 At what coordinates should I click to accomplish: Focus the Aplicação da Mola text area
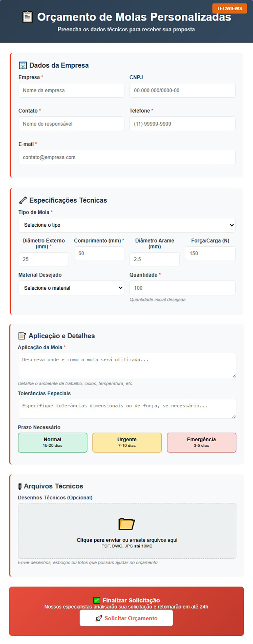[127, 366]
